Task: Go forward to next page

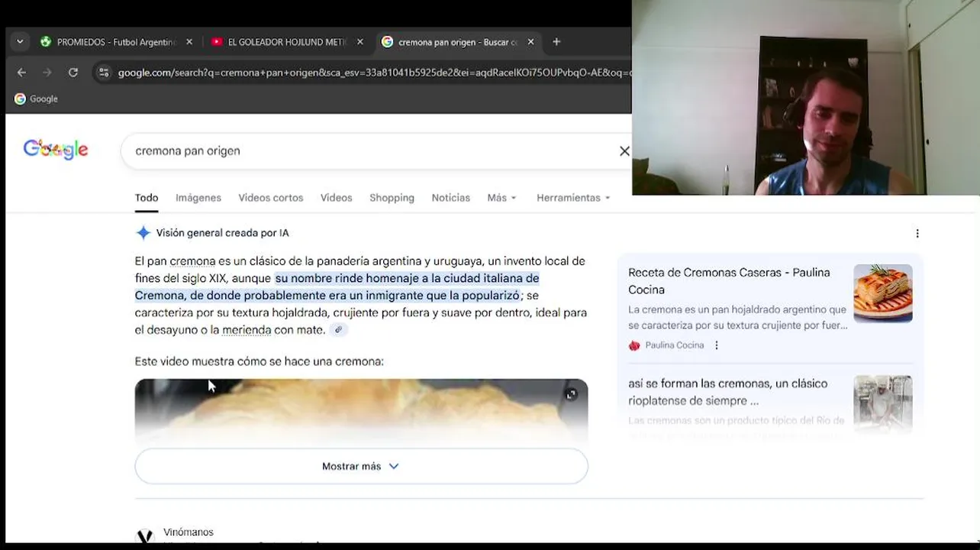Action: click(47, 73)
